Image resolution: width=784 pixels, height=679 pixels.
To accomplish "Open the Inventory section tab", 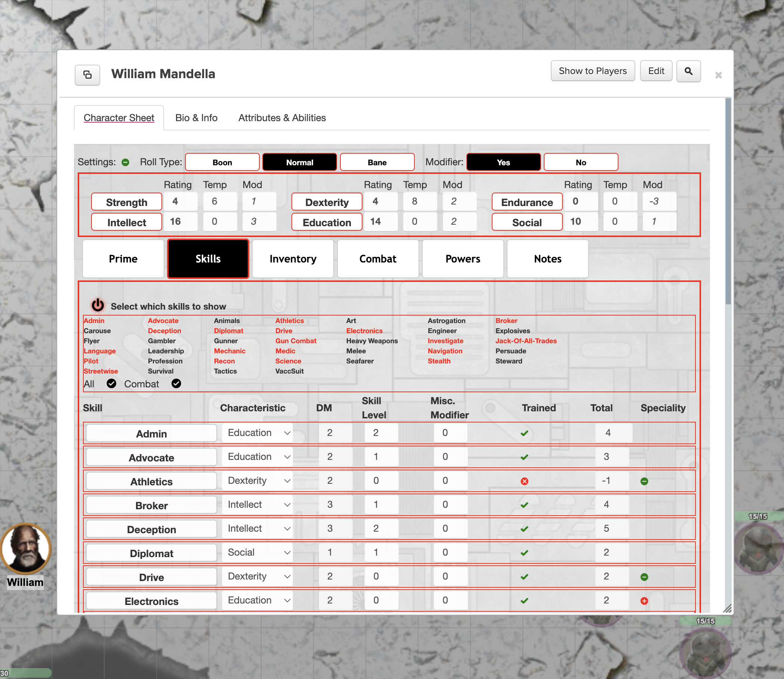I will click(293, 259).
